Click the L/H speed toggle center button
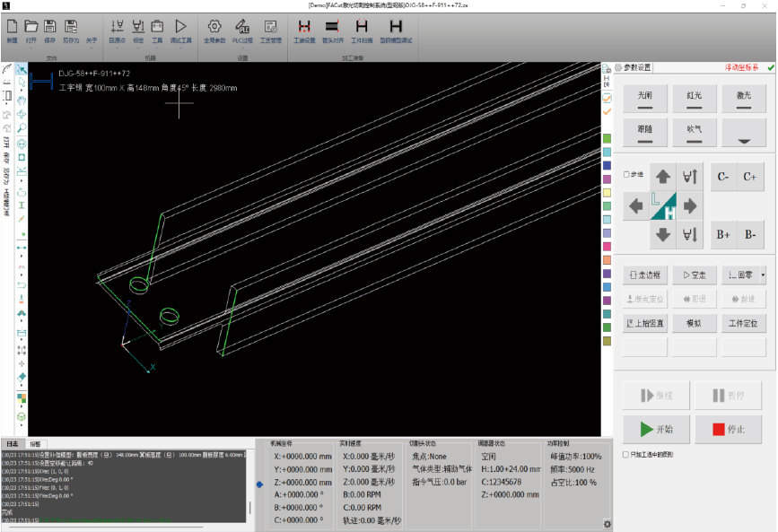Viewport: 778px width, 532px height. pyautogui.click(x=663, y=205)
